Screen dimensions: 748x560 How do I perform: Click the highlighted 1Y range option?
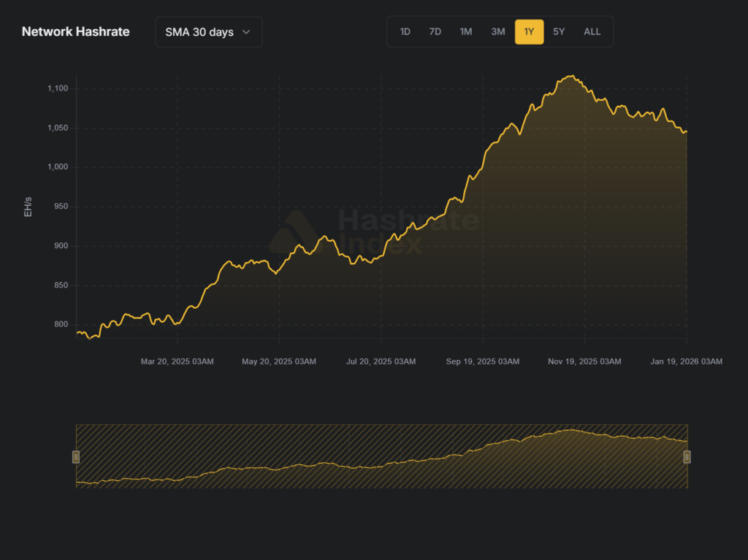point(529,32)
